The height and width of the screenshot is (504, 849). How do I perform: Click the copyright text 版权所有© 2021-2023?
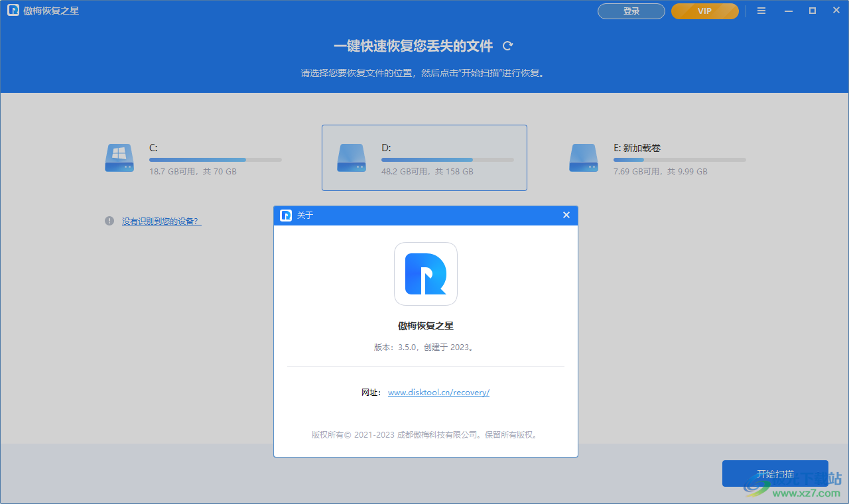(425, 435)
